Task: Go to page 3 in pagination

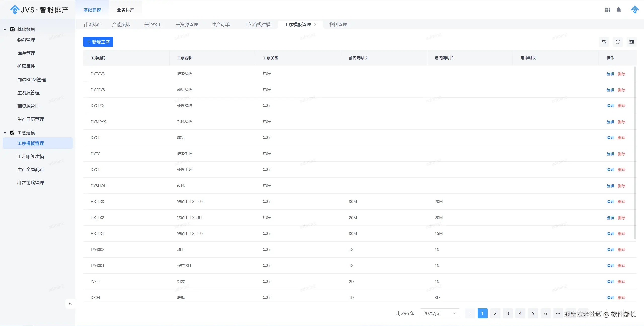Action: 508,313
